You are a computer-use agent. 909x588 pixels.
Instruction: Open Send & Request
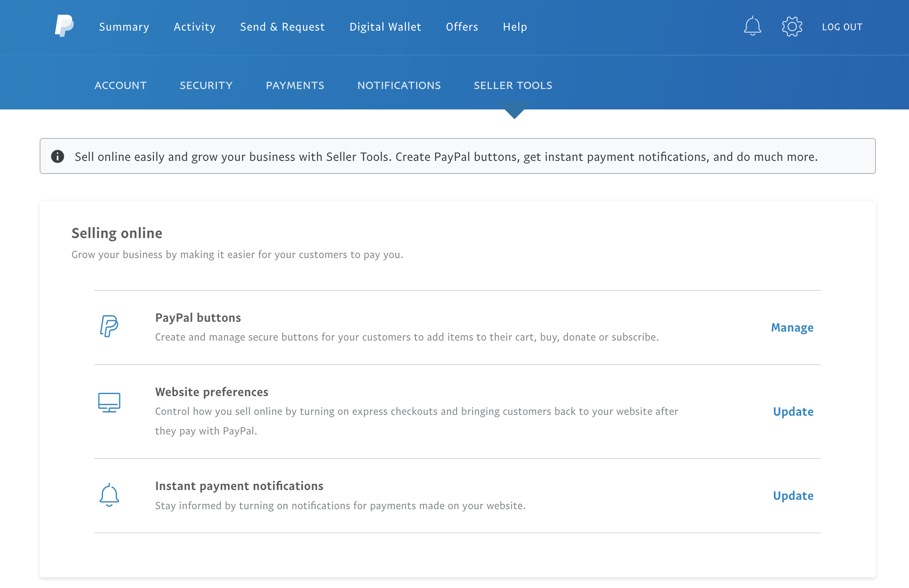point(282,27)
